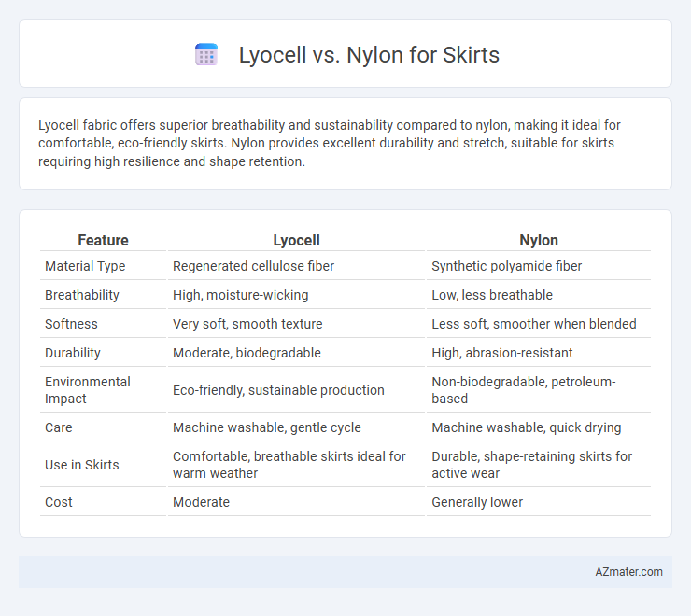Image resolution: width=691 pixels, height=616 pixels.
Task: Select the 'Feature' column header
Action: coord(103,240)
